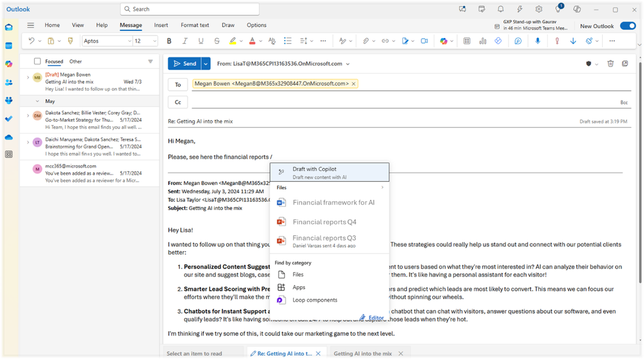Expand the Go-to-Market Strategy conversation
Image resolution: width=644 pixels, height=359 pixels.
tap(28, 116)
